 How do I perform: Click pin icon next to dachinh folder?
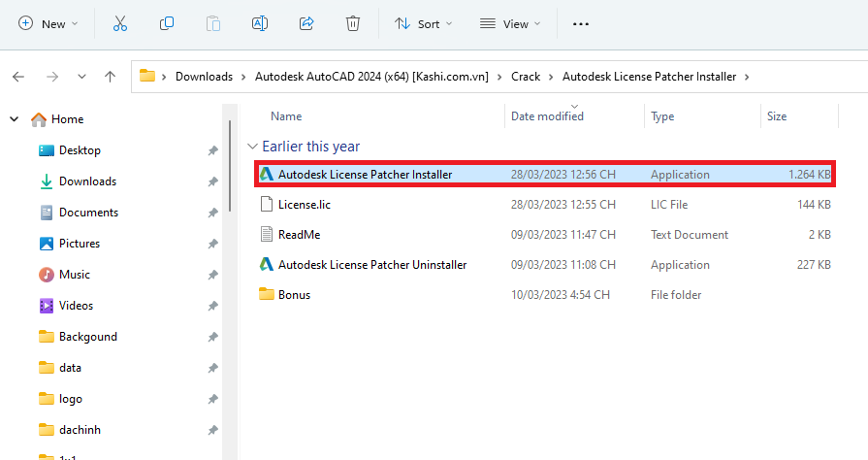coord(212,430)
